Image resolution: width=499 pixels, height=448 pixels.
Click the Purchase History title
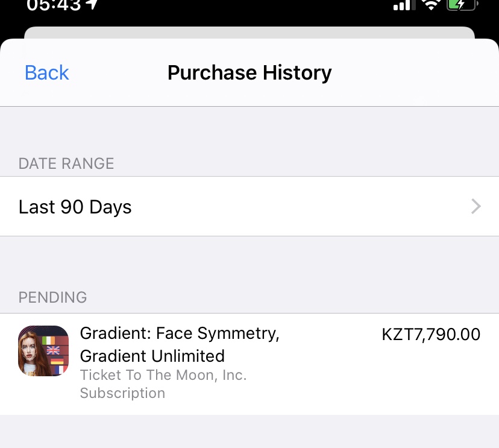(249, 73)
